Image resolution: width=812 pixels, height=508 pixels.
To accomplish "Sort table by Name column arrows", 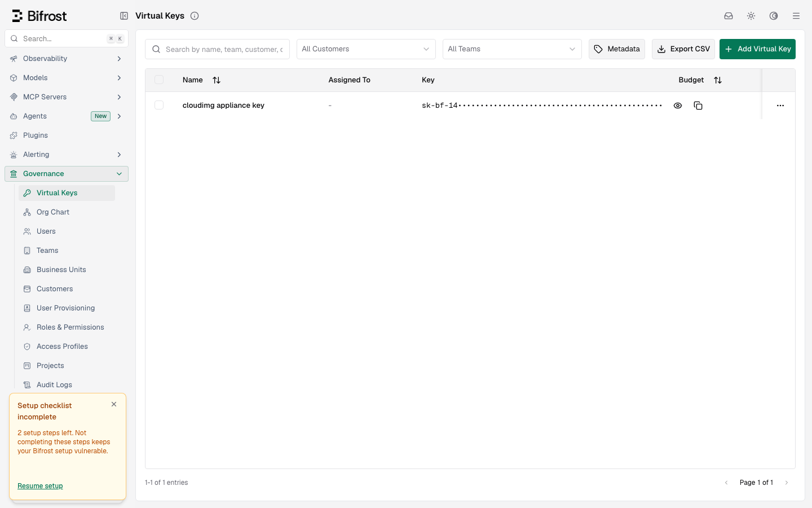I will coord(217,80).
